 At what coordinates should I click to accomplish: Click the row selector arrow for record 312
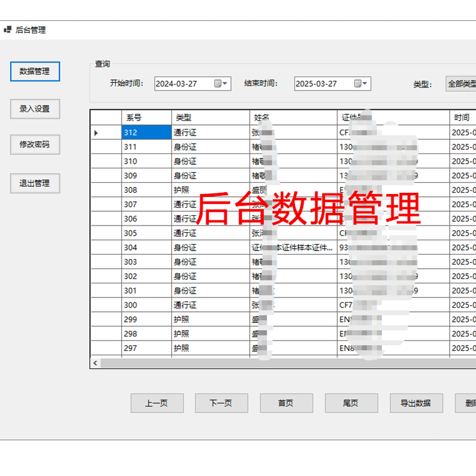96,132
